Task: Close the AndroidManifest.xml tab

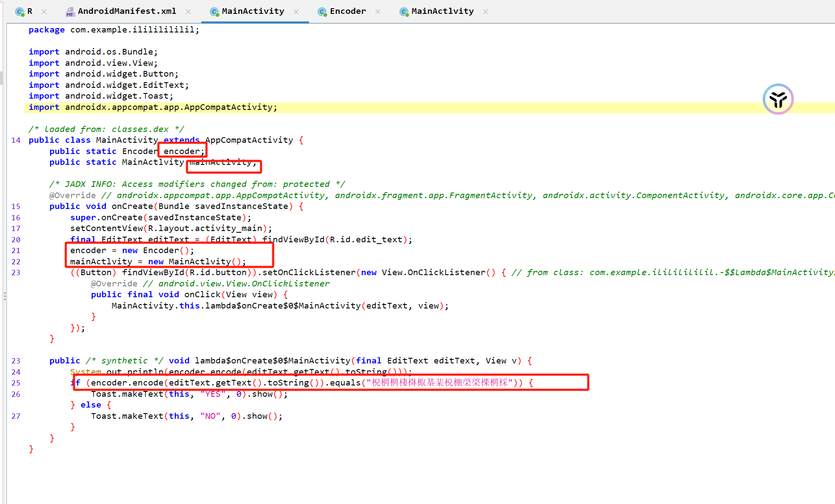Action: [x=188, y=12]
